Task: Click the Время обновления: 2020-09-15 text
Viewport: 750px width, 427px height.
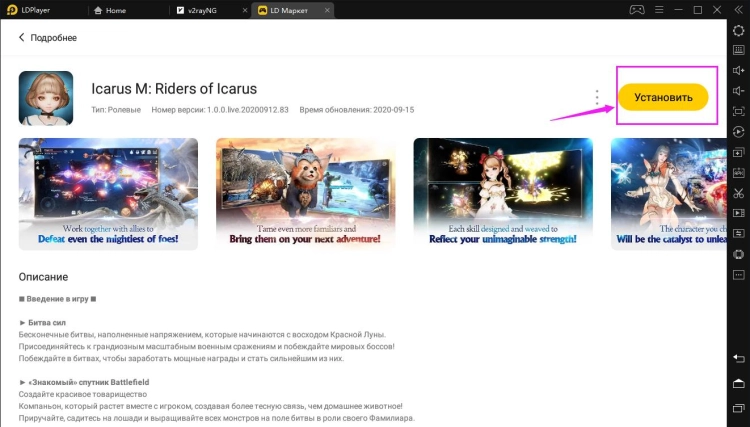Action: [357, 109]
